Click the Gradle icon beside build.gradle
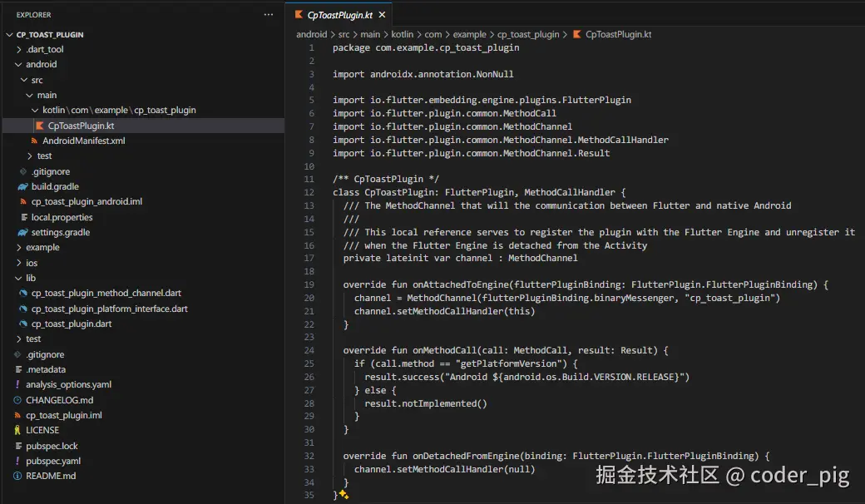This screenshot has height=504, width=865. click(22, 186)
